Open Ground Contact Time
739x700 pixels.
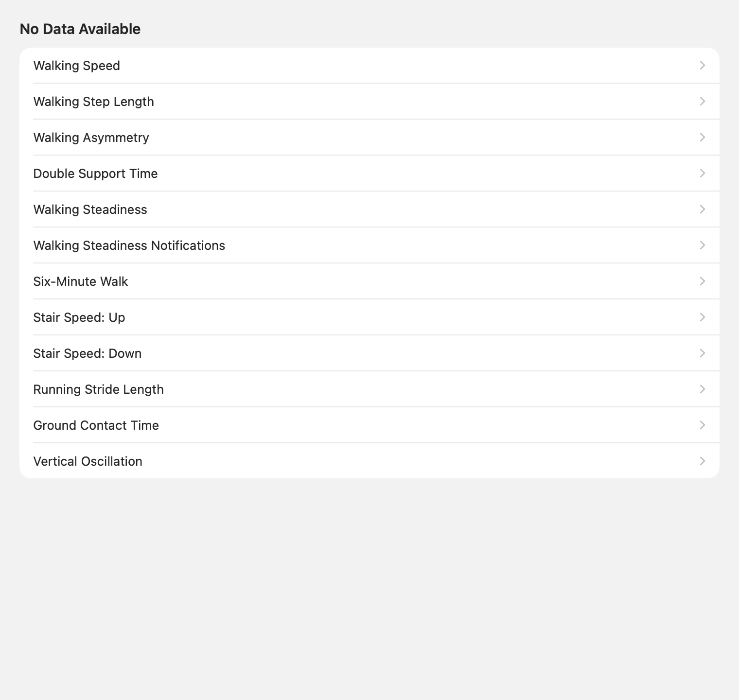click(369, 425)
